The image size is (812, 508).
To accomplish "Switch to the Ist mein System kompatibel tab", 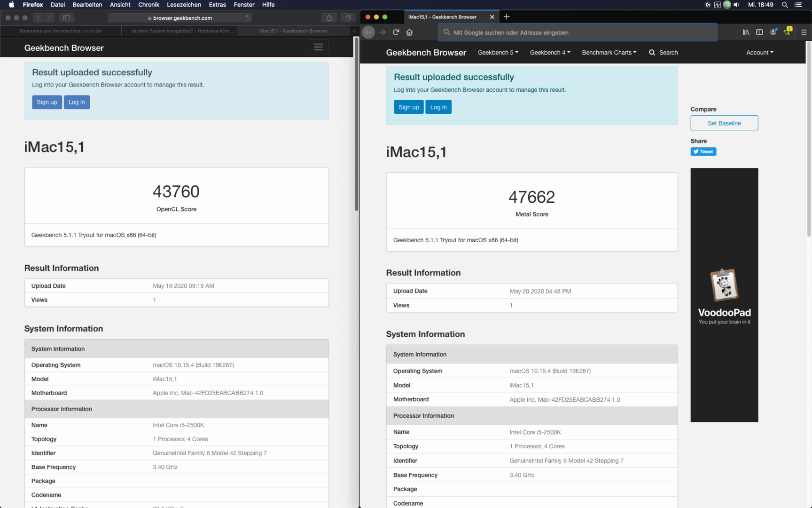I will 180,31.
